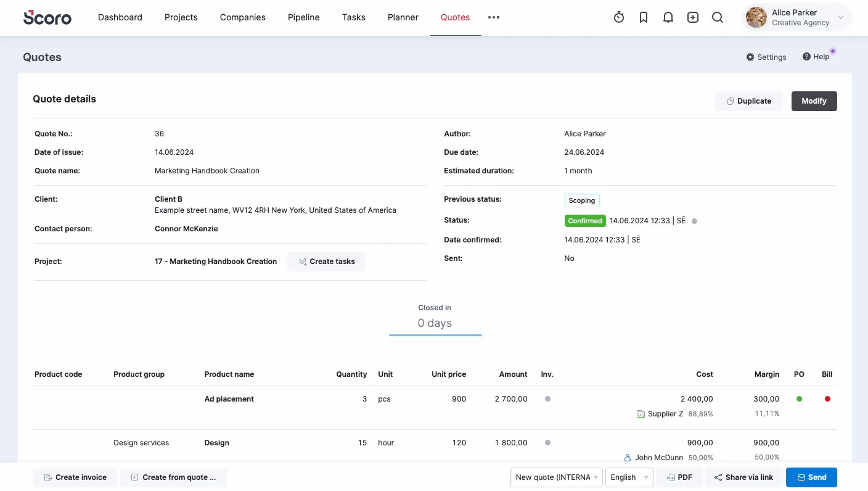Open the notifications bell
This screenshot has height=491, width=868.
click(668, 17)
